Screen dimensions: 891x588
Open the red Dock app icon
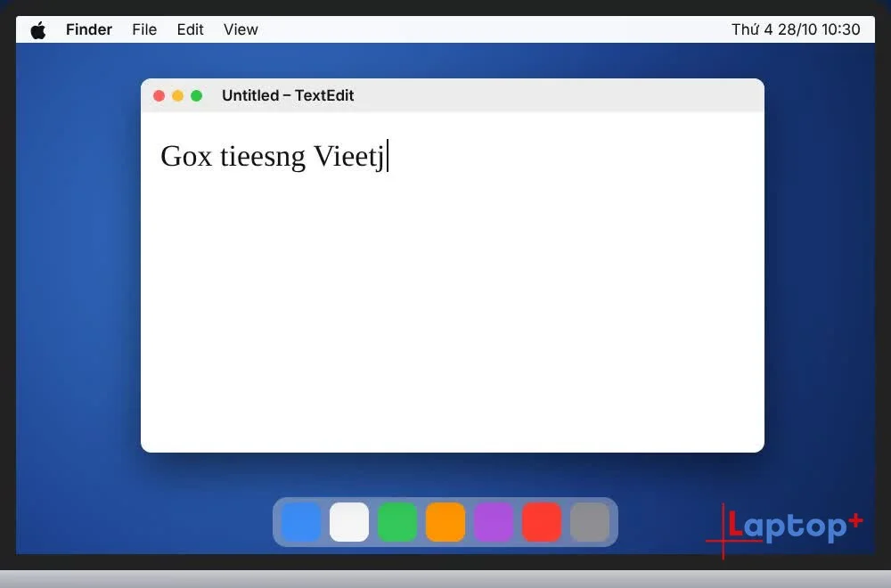click(x=542, y=521)
